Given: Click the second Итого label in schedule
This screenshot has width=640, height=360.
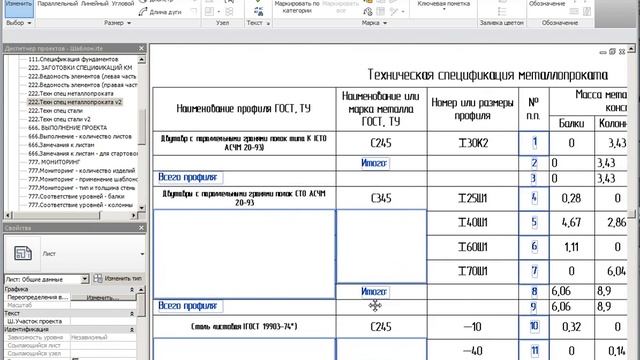Looking at the screenshot, I should (x=374, y=292).
